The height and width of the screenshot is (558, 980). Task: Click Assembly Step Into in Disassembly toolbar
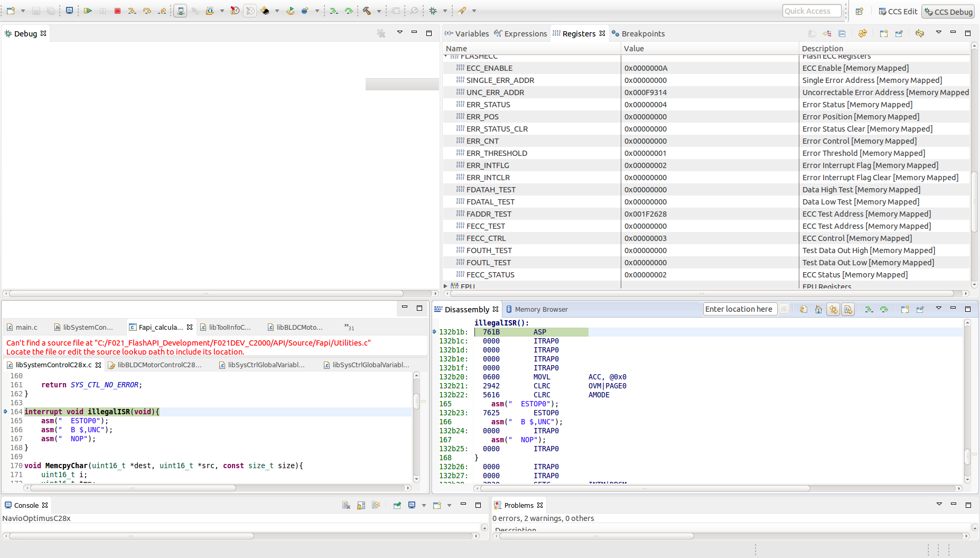click(869, 309)
